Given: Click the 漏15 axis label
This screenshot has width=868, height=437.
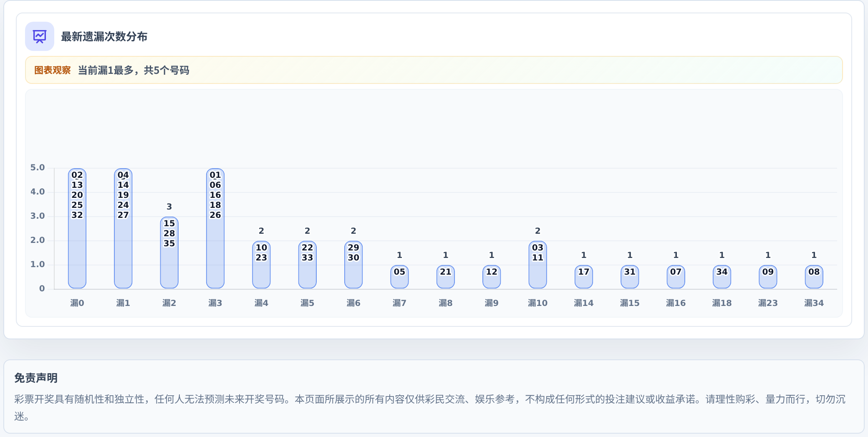Looking at the screenshot, I should click(x=630, y=303).
